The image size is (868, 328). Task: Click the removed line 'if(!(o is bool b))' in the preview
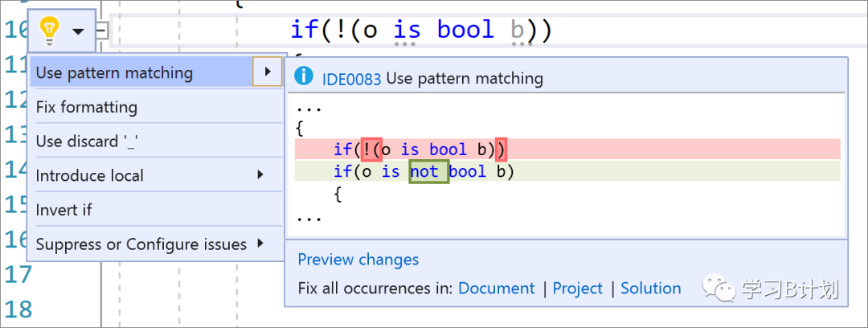567,149
